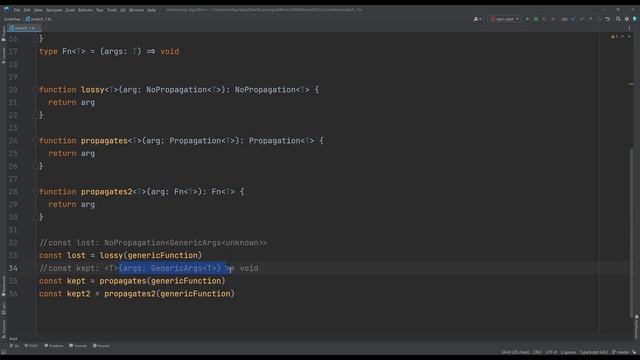This screenshot has height=360, width=640.
Task: Open the Navigate menu
Action: (x=54, y=10)
